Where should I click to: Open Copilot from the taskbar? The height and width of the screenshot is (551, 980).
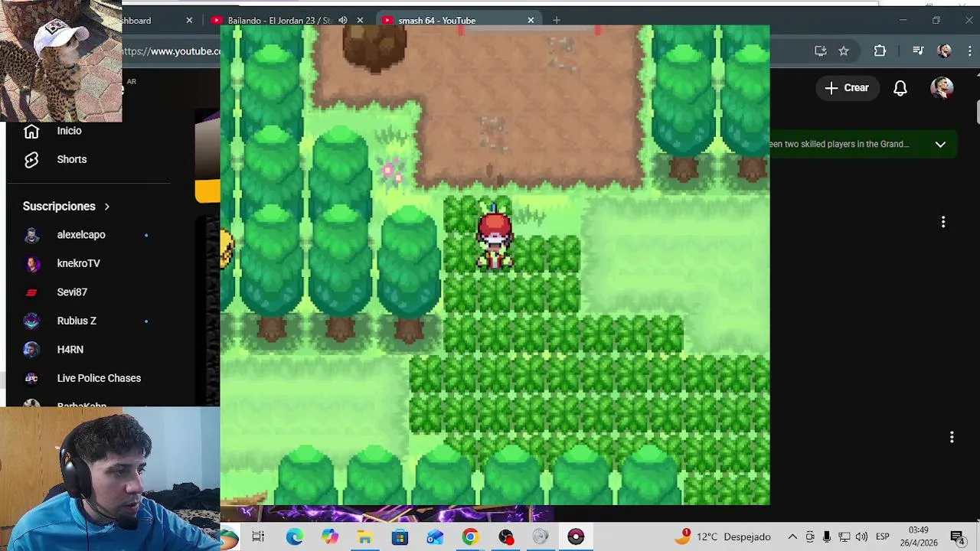[330, 537]
